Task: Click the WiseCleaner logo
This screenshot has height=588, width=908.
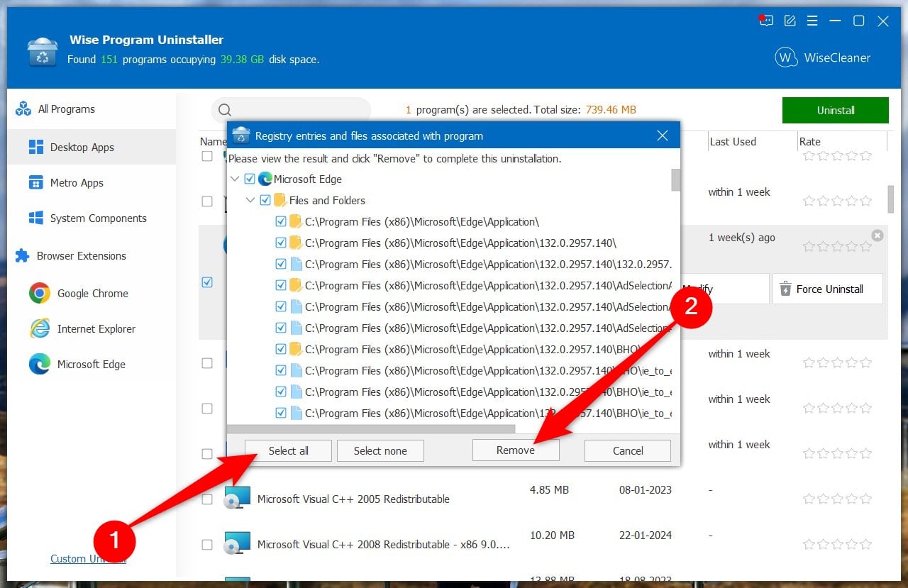Action: [822, 57]
